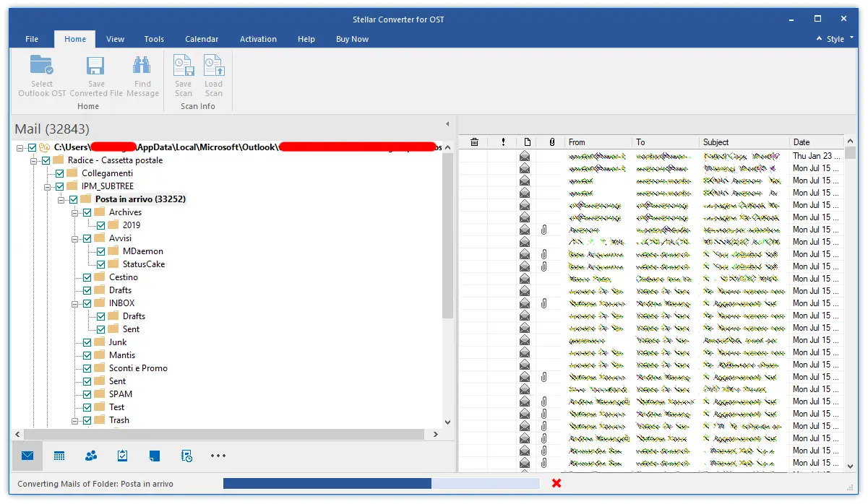Open the Help ribbon tab
The height and width of the screenshot is (504, 868).
(x=306, y=39)
